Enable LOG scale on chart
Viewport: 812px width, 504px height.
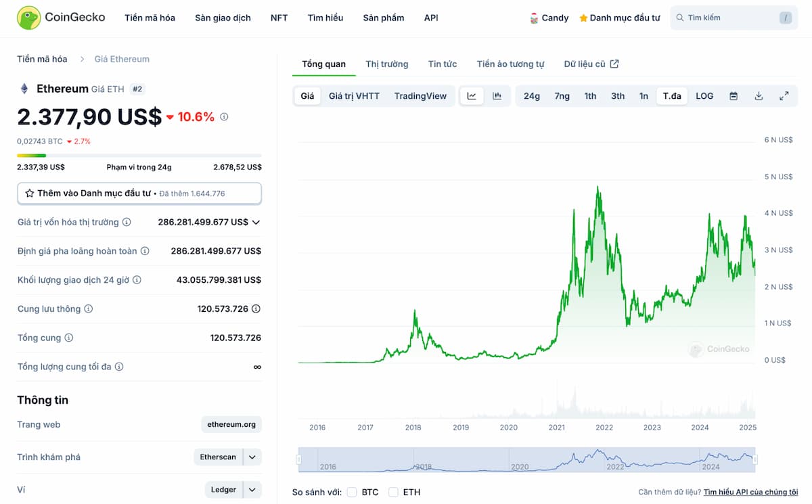704,96
